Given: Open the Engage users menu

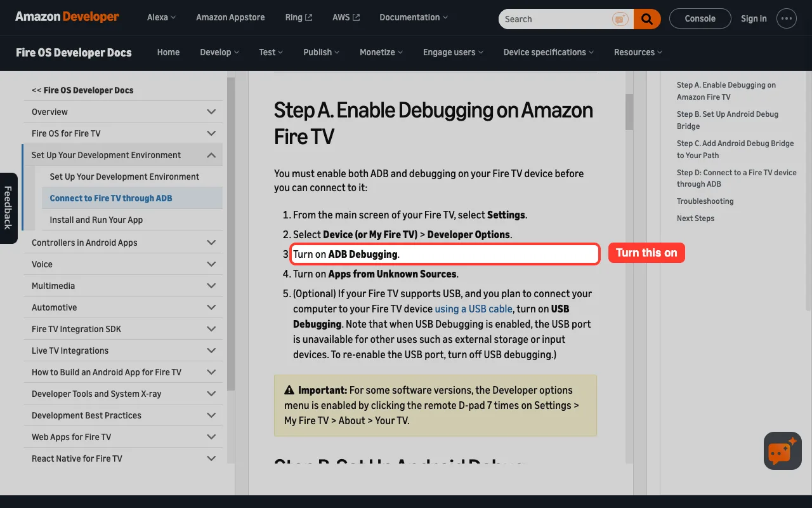Looking at the screenshot, I should 453,52.
